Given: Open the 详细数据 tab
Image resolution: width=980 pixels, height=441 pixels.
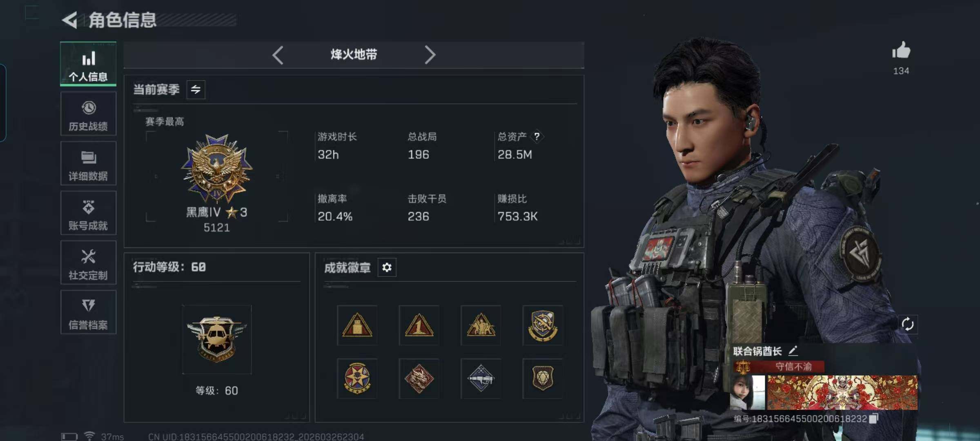Looking at the screenshot, I should tap(88, 163).
